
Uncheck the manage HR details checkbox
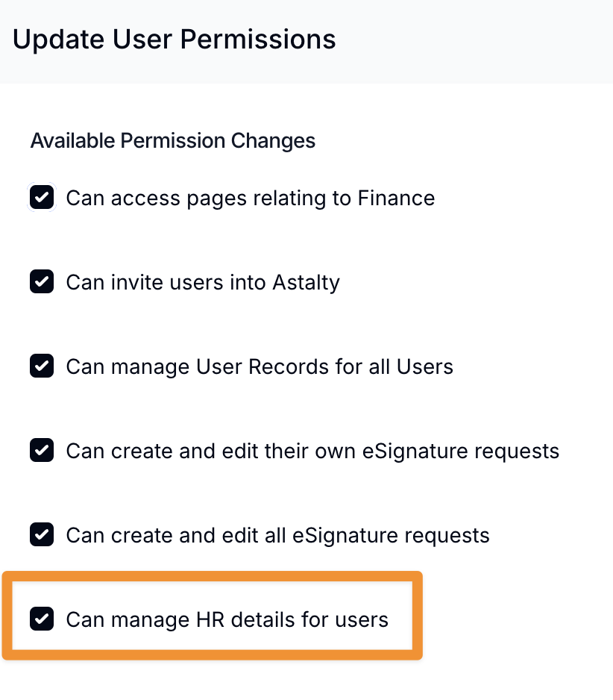(42, 619)
